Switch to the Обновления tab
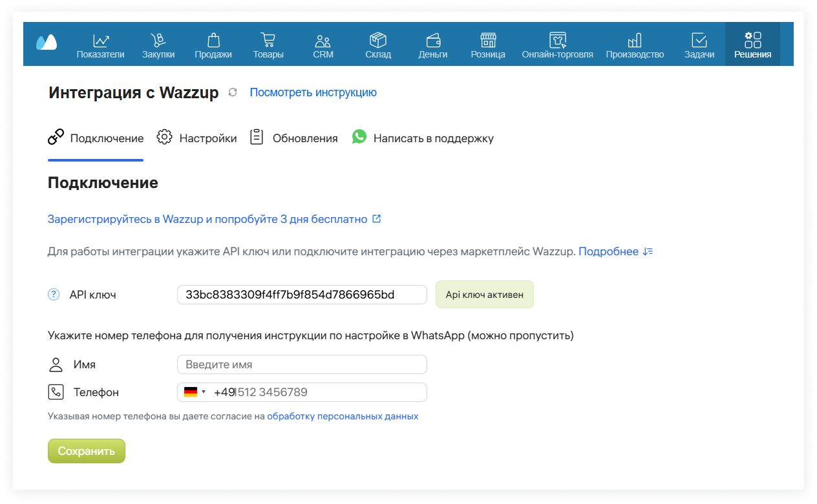Image resolution: width=817 pixels, height=504 pixels. pos(294,138)
